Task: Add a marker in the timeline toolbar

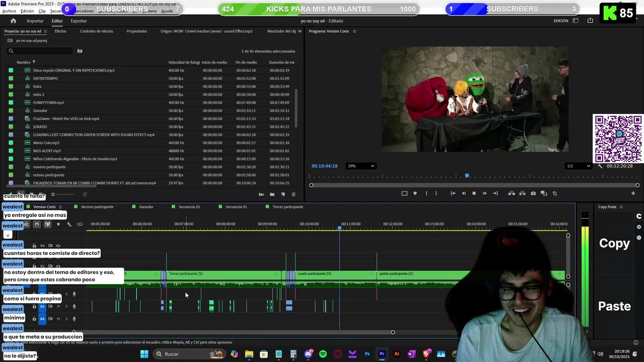Action: click(x=58, y=224)
